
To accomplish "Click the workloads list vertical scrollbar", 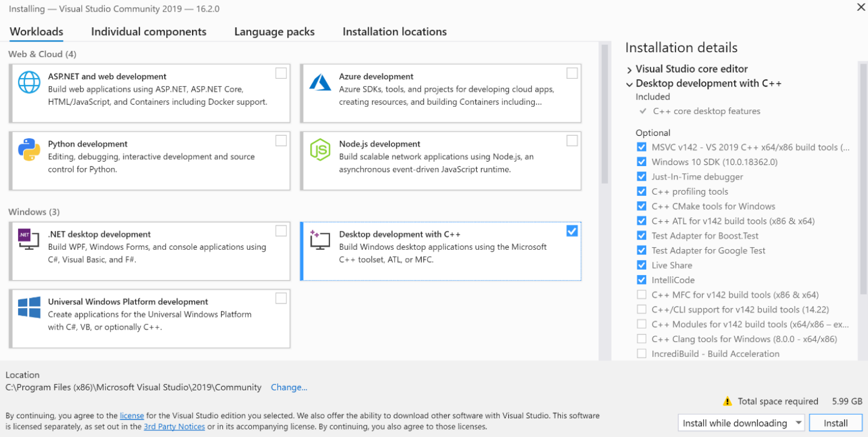I will pyautogui.click(x=604, y=114).
